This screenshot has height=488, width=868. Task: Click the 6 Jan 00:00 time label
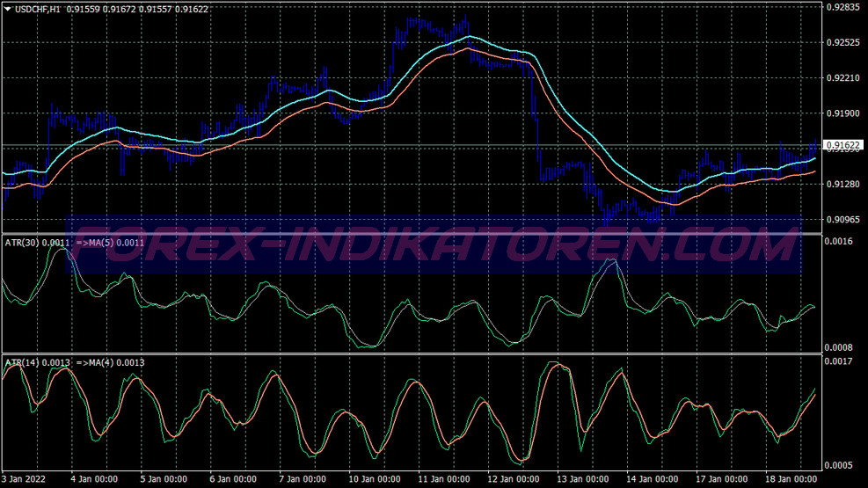pos(233,478)
